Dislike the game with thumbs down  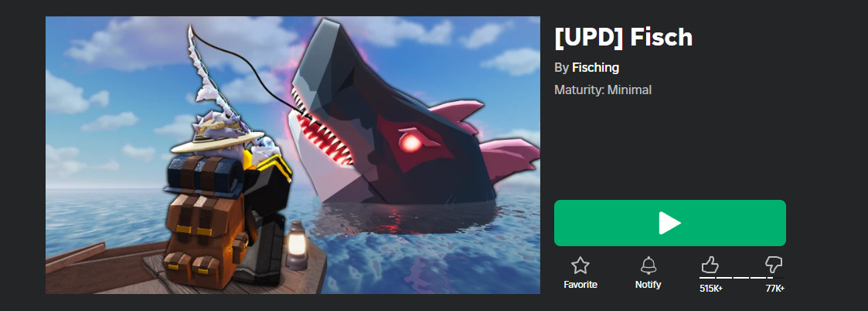pyautogui.click(x=774, y=265)
